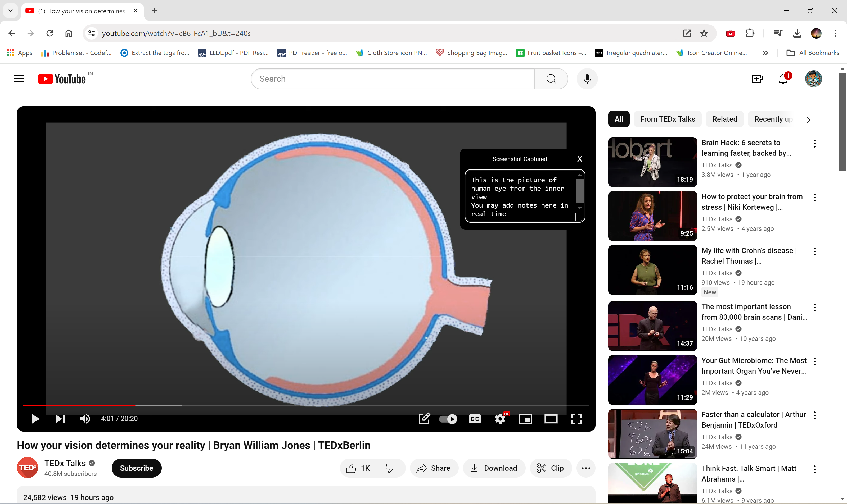Enable closed captions on video
This screenshot has width=847, height=504.
pos(474,418)
